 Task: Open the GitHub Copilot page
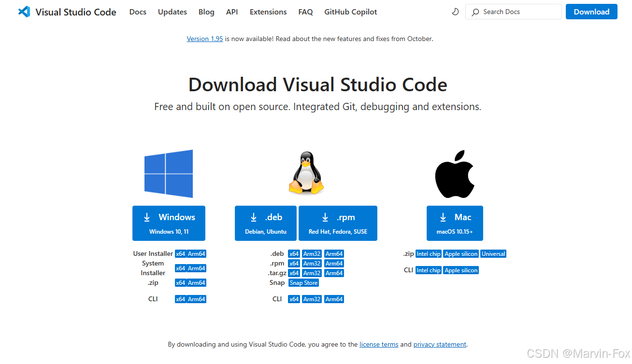[351, 12]
